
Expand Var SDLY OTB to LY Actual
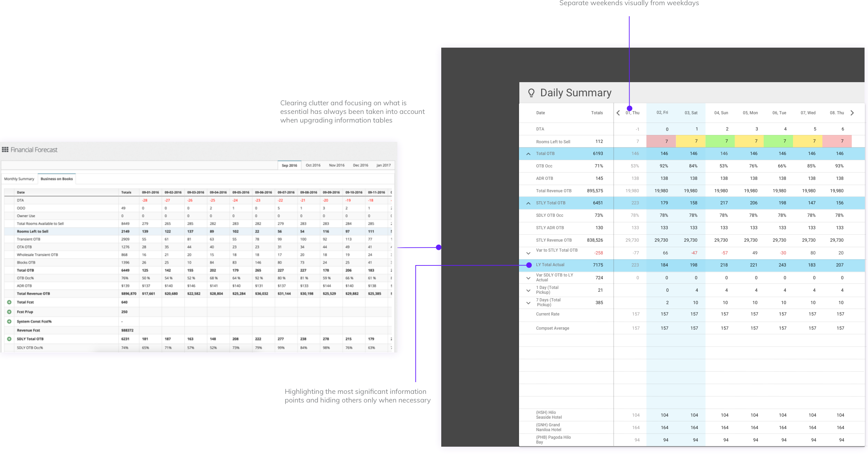[528, 278]
